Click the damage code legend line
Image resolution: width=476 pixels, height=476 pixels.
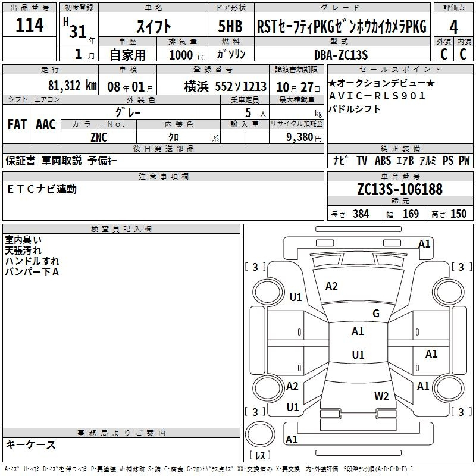[x=209, y=469]
